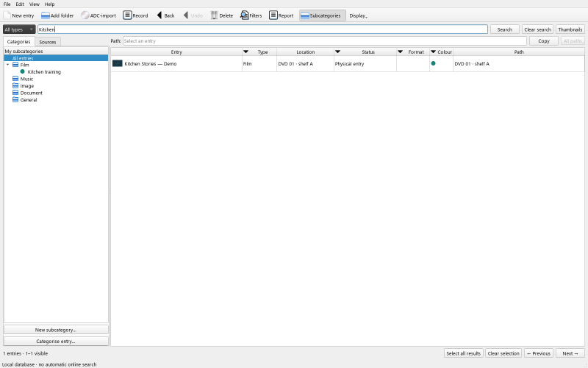The image size is (588, 368).
Task: Select the Film category icon
Action: click(15, 65)
